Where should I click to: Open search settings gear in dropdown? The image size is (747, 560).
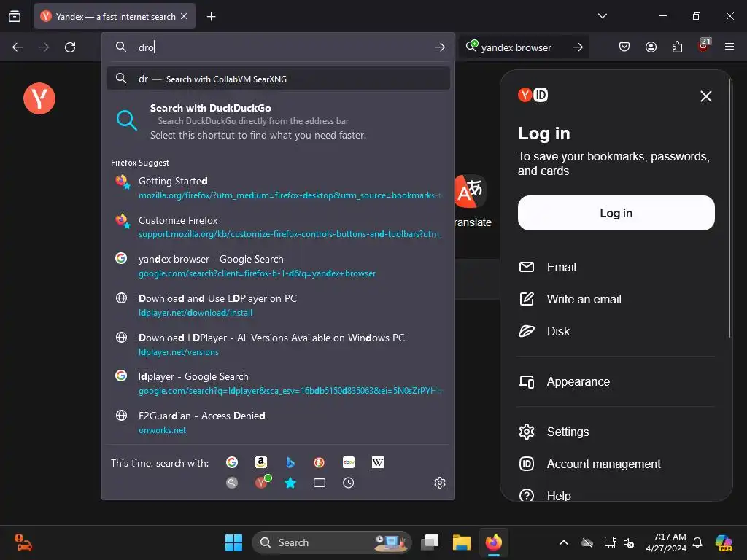tap(440, 483)
